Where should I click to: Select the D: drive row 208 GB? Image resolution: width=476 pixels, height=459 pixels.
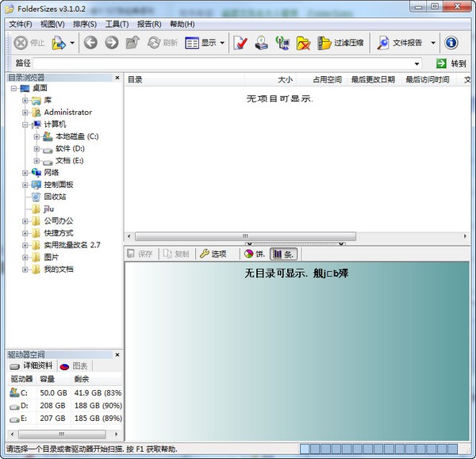65,406
